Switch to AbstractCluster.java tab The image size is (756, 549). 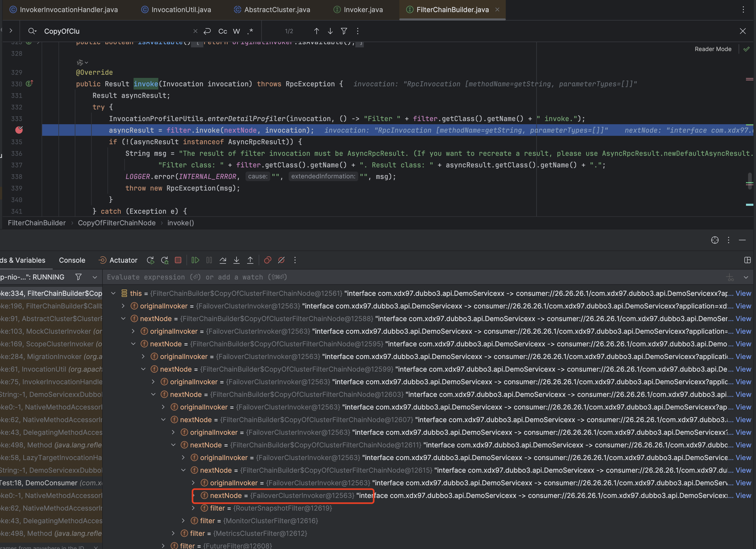click(272, 10)
